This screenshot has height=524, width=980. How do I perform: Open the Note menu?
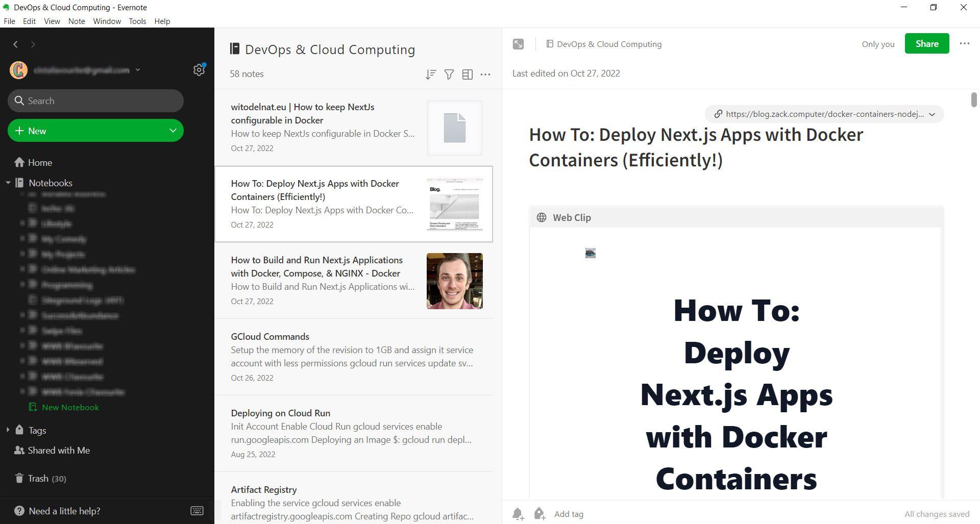click(x=77, y=21)
